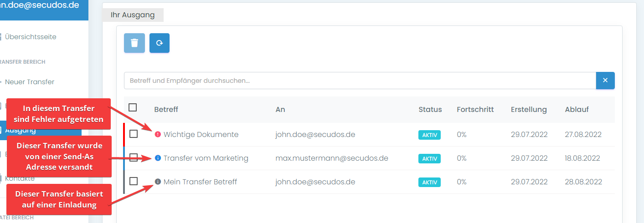
Task: Open Neuer Transfer in the sidebar
Action: (x=30, y=82)
